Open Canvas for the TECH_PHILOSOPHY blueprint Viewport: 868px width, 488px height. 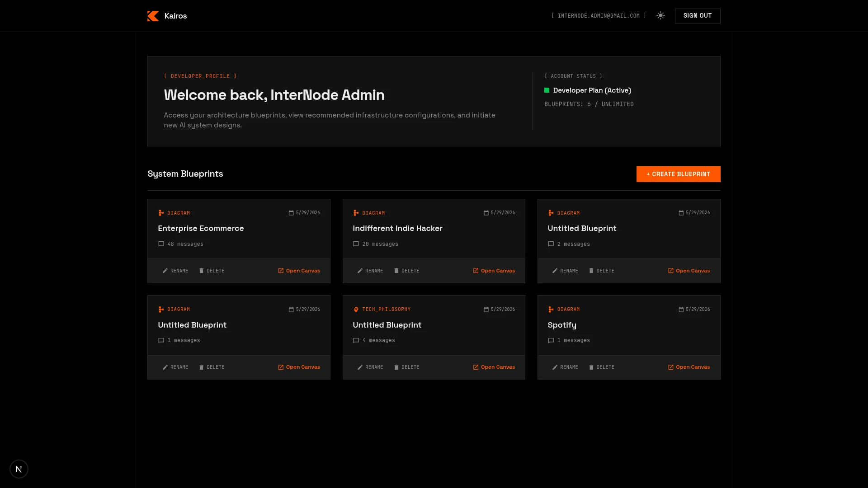494,367
